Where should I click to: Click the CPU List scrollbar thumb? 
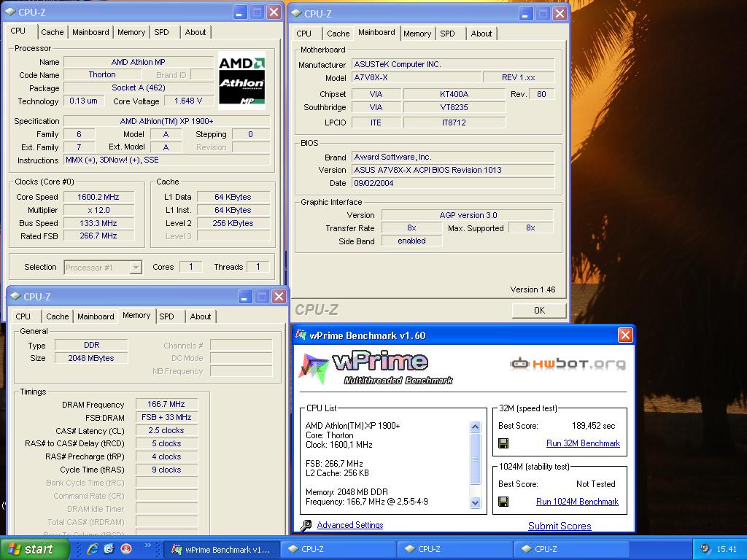[475, 459]
